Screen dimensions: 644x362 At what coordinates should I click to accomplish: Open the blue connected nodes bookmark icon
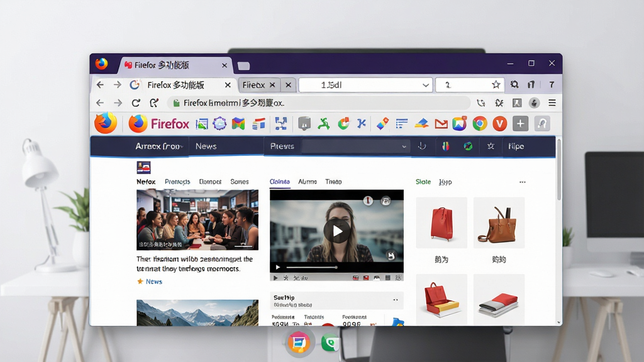tap(281, 124)
